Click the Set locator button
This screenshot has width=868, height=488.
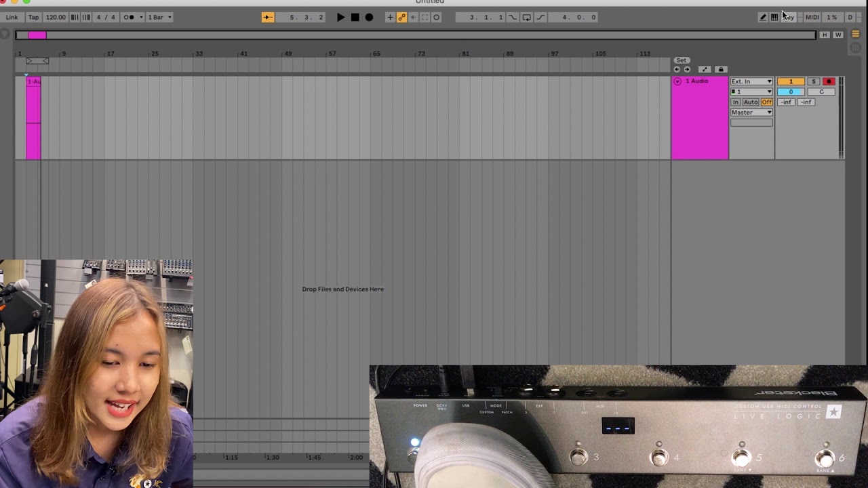(681, 60)
